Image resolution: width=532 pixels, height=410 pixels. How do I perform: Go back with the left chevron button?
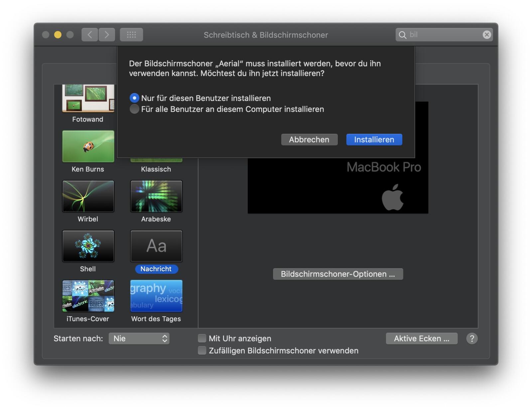click(90, 35)
